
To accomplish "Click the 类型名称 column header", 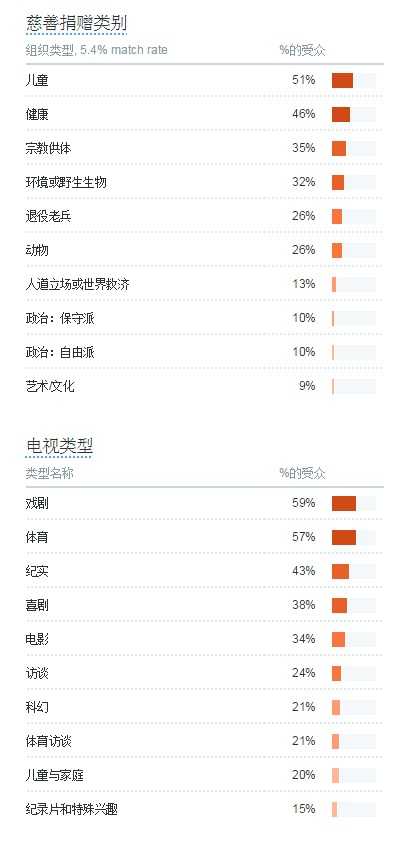I will pyautogui.click(x=49, y=473).
